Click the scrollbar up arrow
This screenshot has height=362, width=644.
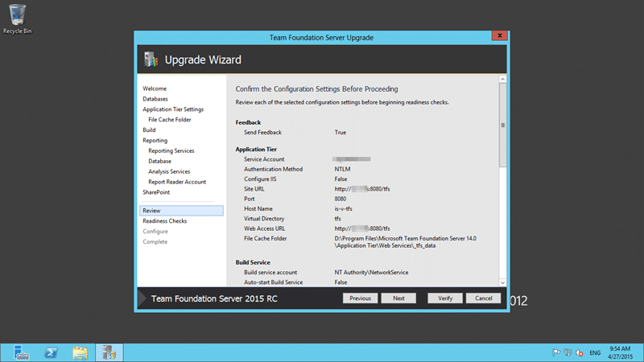(x=502, y=79)
